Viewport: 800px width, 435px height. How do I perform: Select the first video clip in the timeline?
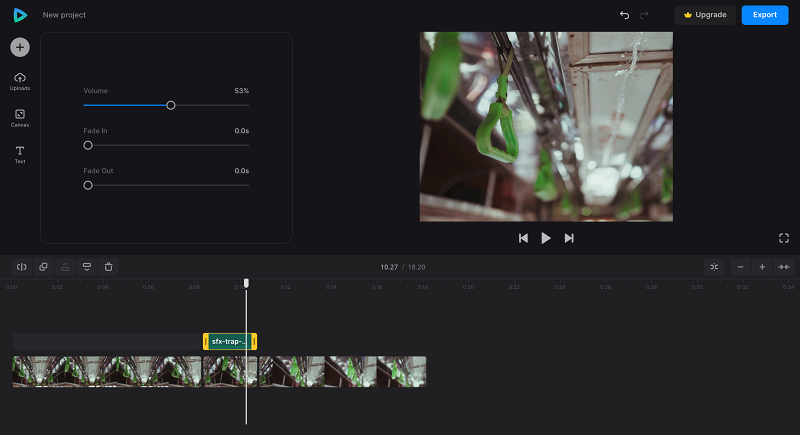107,371
